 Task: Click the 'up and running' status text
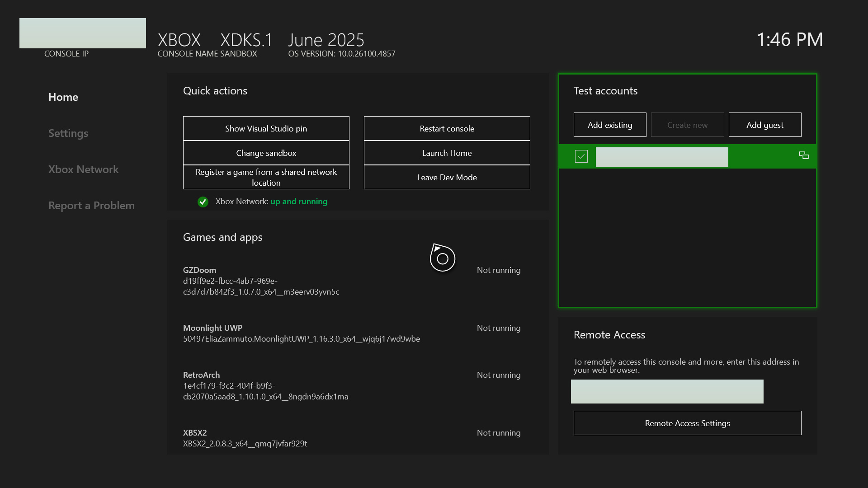point(299,202)
